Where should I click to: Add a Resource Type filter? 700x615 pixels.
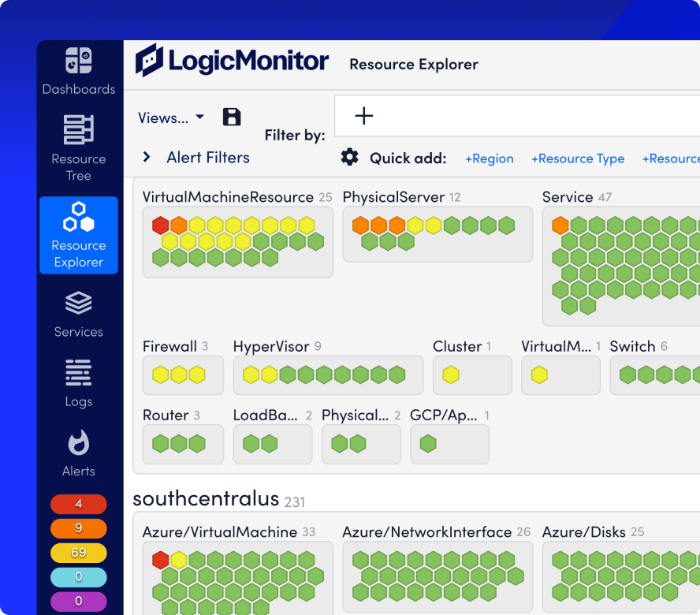pyautogui.click(x=578, y=158)
